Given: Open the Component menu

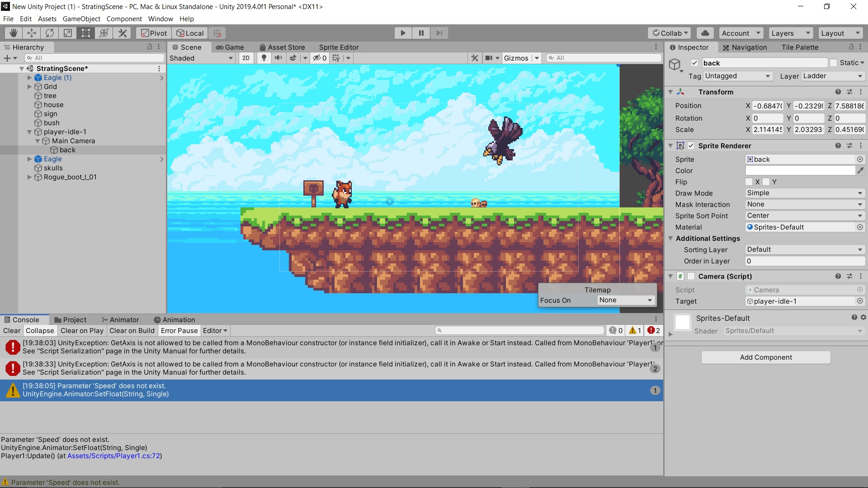Looking at the screenshot, I should point(124,19).
